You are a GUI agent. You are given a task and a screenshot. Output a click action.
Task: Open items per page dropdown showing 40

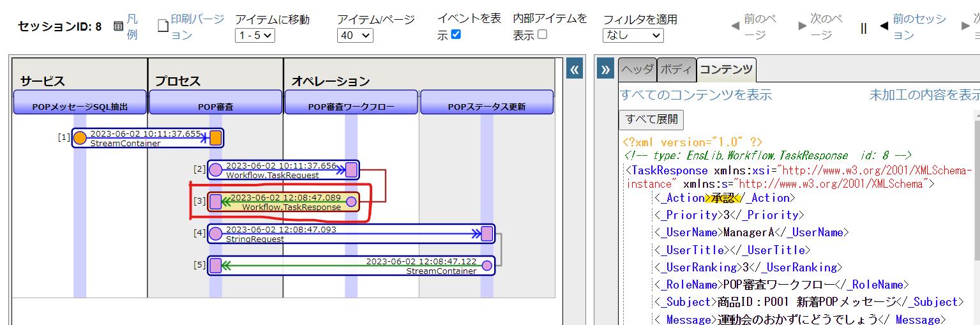click(356, 35)
